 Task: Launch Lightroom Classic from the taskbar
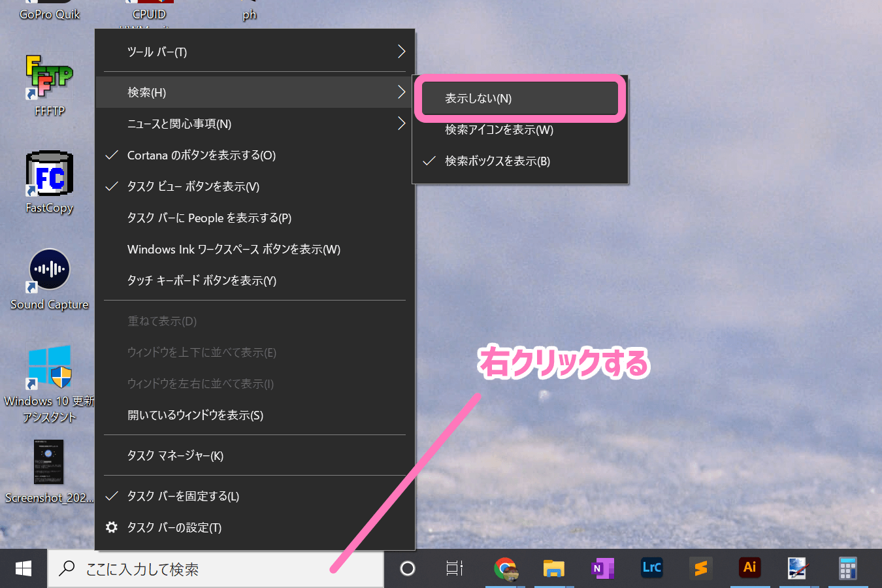pyautogui.click(x=651, y=568)
